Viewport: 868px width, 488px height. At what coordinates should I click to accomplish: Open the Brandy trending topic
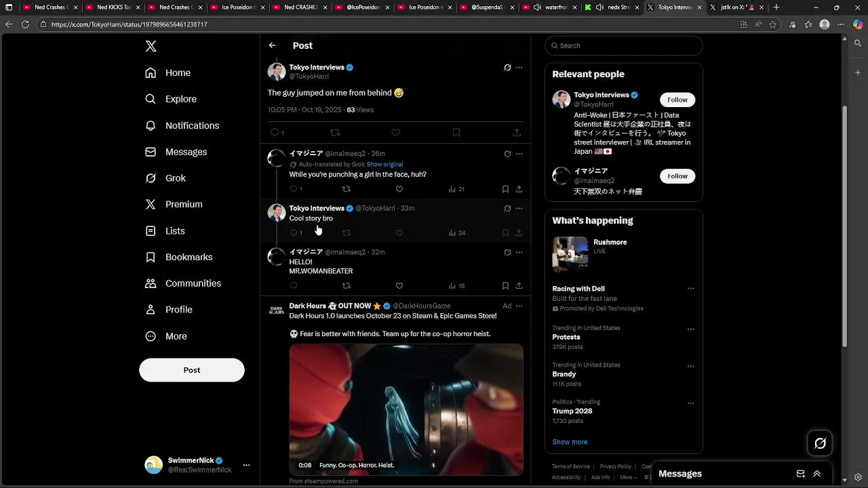point(564,374)
